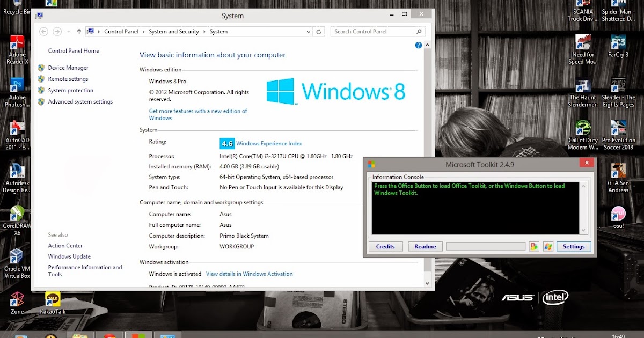Viewport: 644px width, 338px height.
Task: Click the Back arrow in System window
Action: click(x=44, y=32)
